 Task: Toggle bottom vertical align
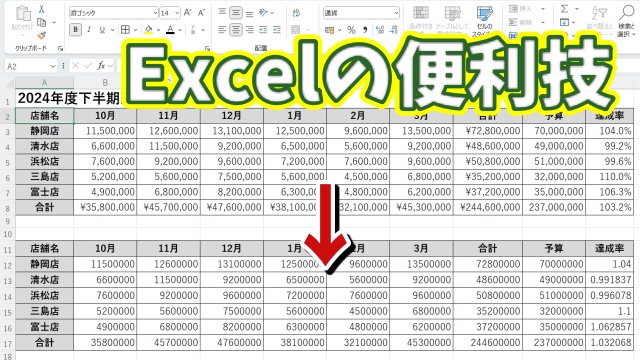point(249,13)
